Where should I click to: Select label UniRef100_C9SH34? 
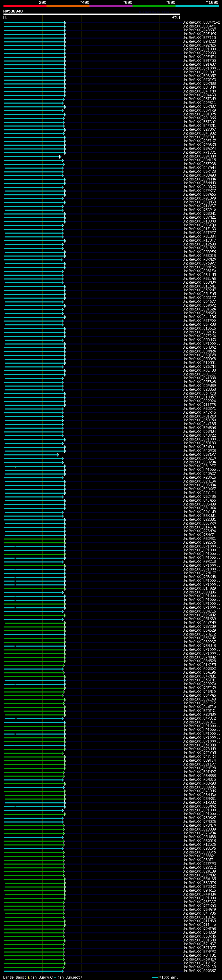[x=199, y=485]
